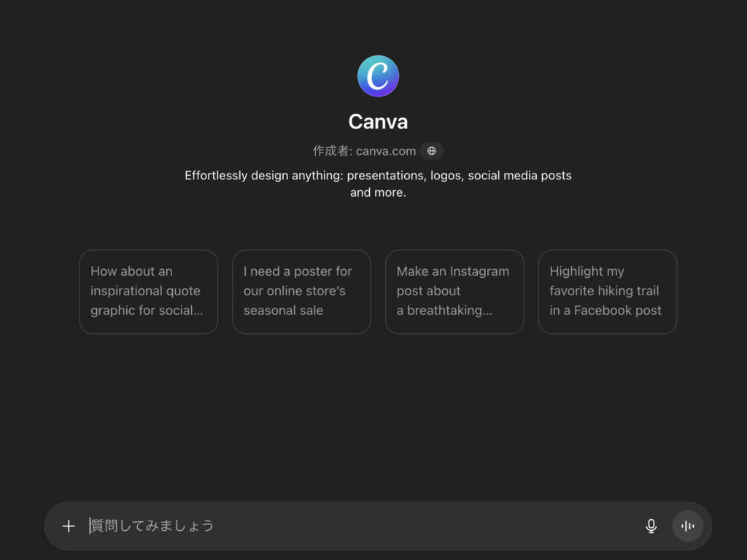Click the globe icon beside canva.com

click(432, 151)
